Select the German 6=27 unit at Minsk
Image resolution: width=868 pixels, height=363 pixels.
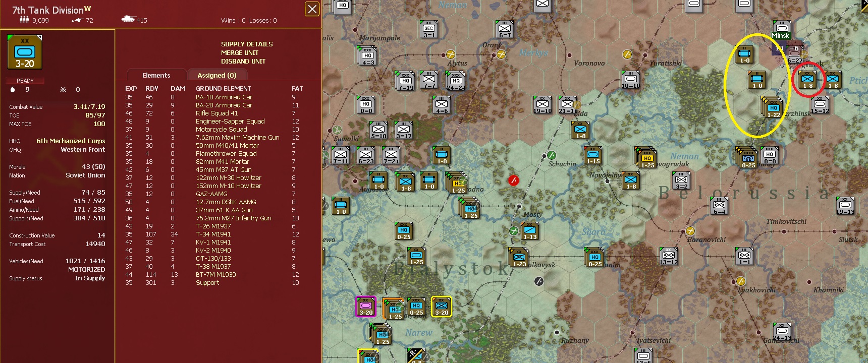(794, 55)
